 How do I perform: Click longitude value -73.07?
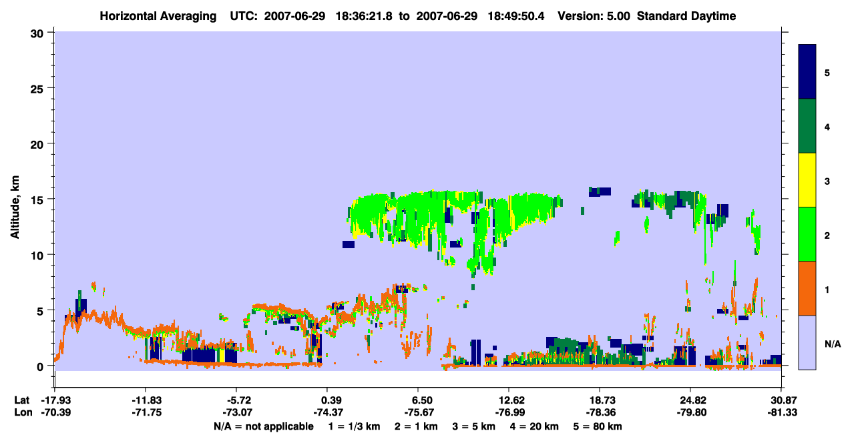[236, 412]
